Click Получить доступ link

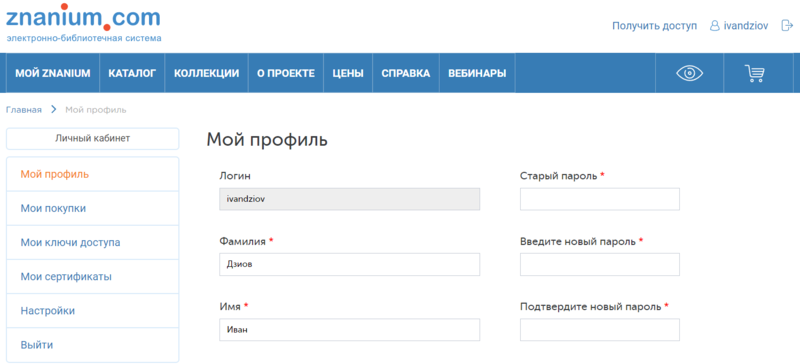654,26
